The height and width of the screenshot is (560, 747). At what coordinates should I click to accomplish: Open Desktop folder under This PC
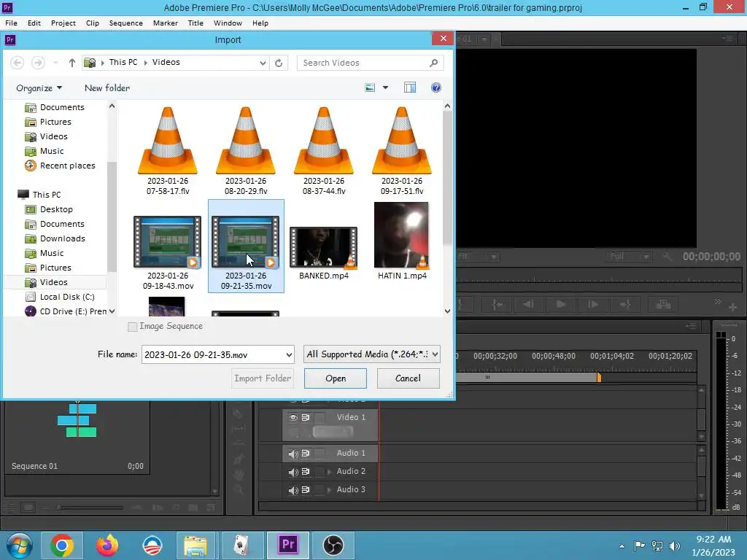click(49, 209)
